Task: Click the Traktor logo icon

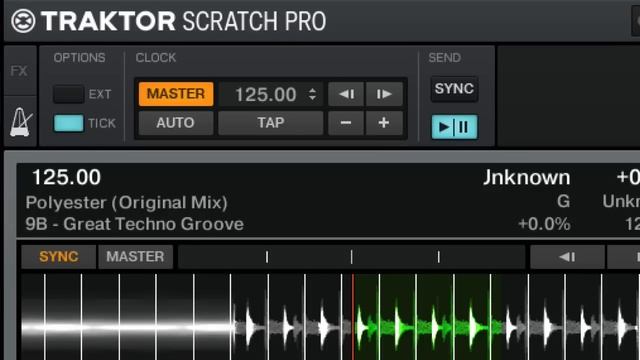Action: tap(23, 21)
